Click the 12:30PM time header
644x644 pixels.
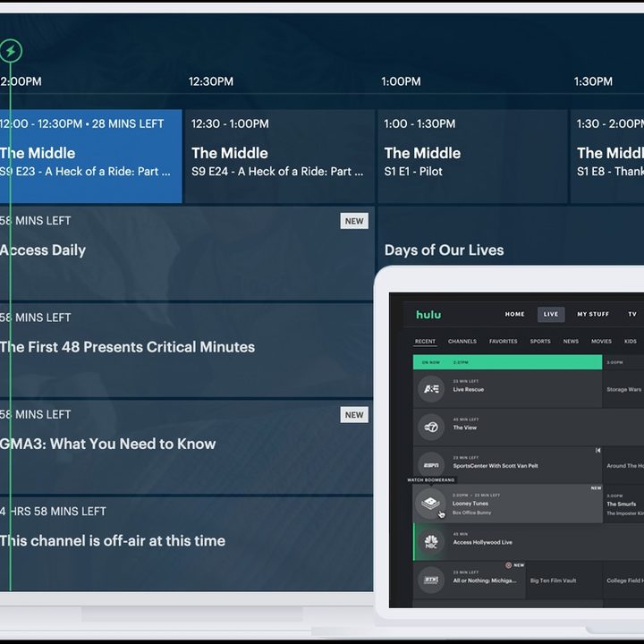pyautogui.click(x=211, y=81)
